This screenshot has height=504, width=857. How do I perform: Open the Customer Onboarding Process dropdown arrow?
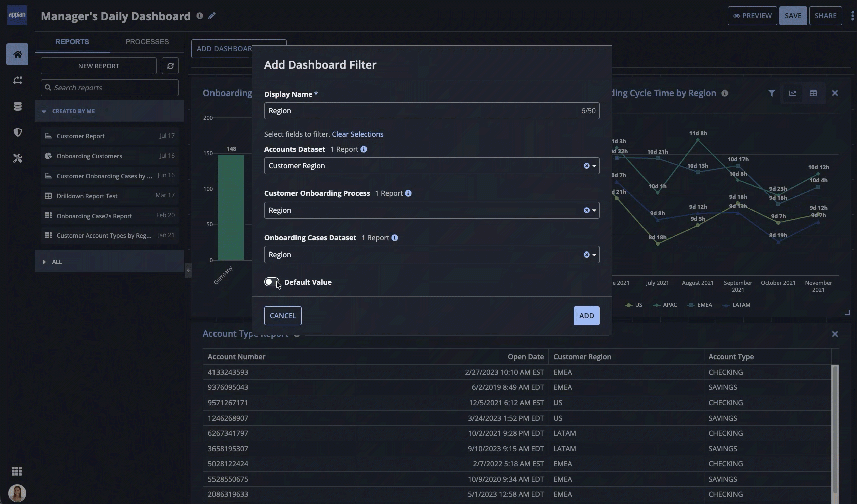pos(594,210)
